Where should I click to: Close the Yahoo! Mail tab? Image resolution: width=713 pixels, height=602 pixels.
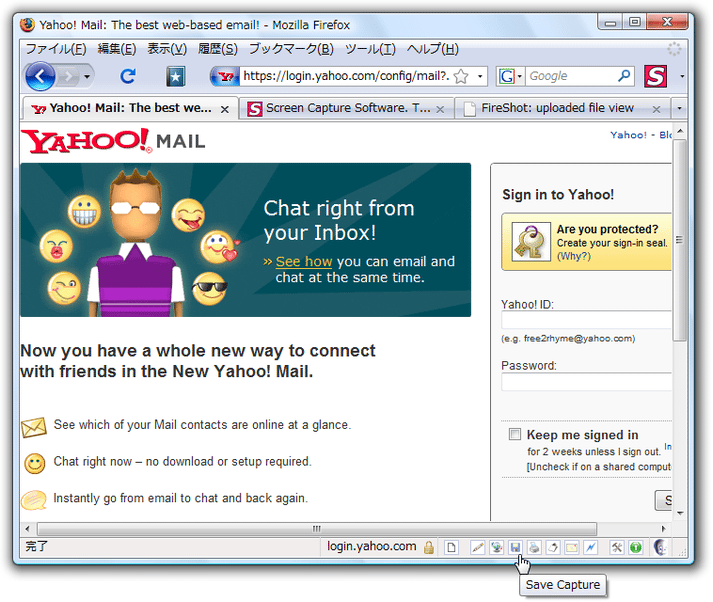click(x=225, y=109)
